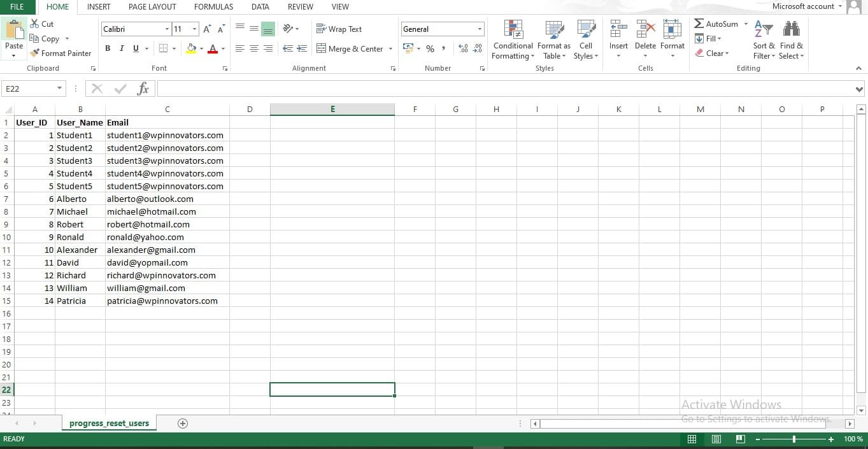Switch to the INSERT tab
Screen dimensions: 868x449
pyautogui.click(x=99, y=7)
